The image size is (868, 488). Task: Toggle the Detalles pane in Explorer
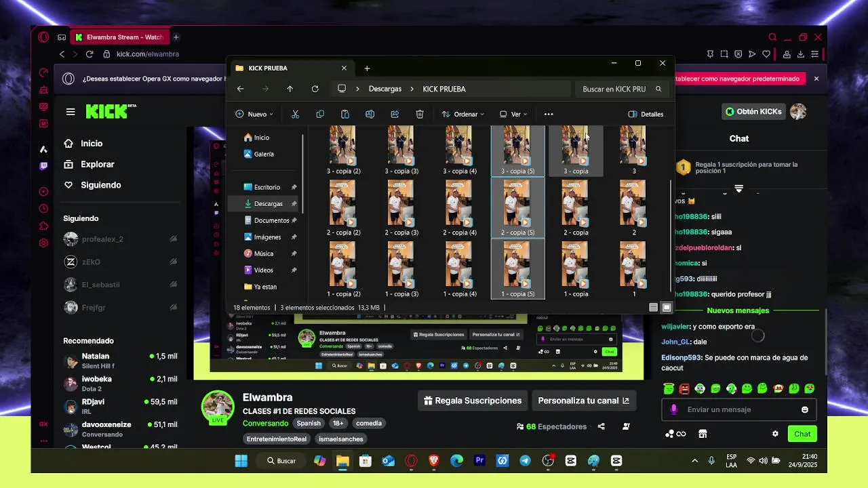click(646, 114)
